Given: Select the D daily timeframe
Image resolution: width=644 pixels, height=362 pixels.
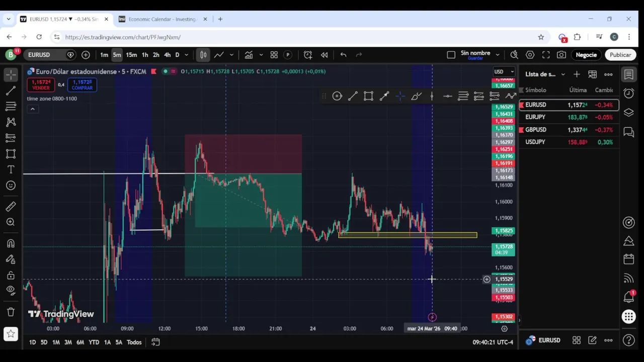Looking at the screenshot, I should pos(177,55).
